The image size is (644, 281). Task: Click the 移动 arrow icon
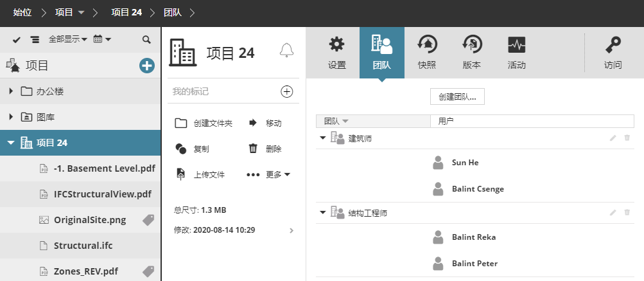[253, 123]
